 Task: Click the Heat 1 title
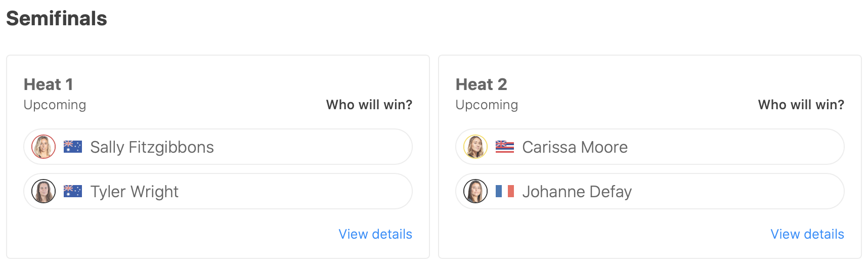[x=49, y=84]
